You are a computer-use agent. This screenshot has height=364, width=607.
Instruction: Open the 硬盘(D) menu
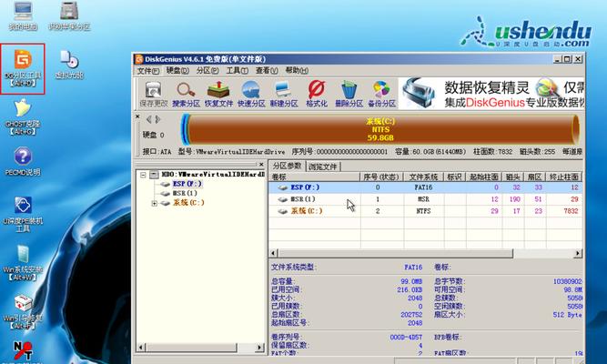(x=177, y=71)
